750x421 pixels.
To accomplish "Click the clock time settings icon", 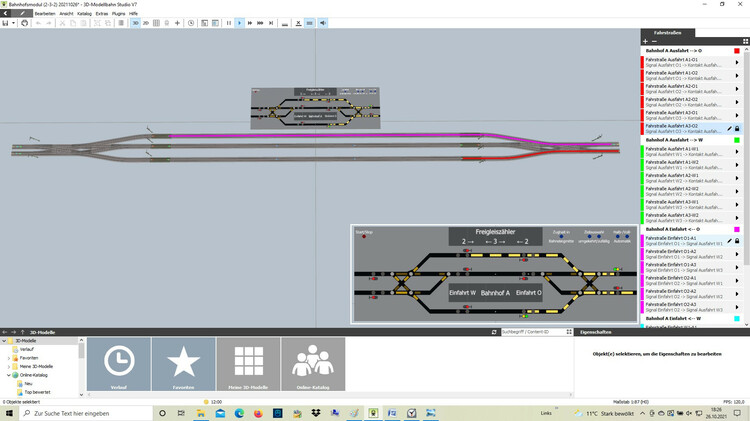I will tap(191, 22).
